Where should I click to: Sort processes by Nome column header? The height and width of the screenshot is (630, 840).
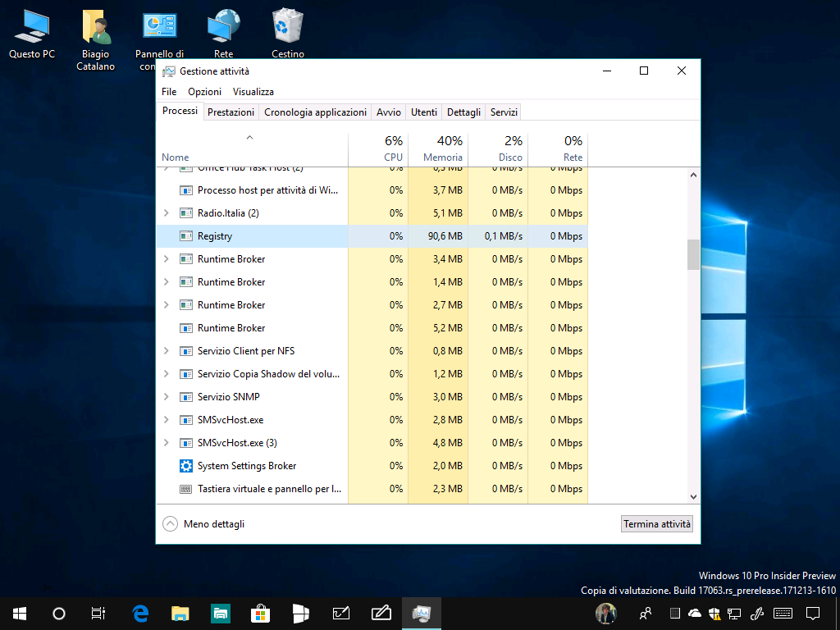(253, 149)
